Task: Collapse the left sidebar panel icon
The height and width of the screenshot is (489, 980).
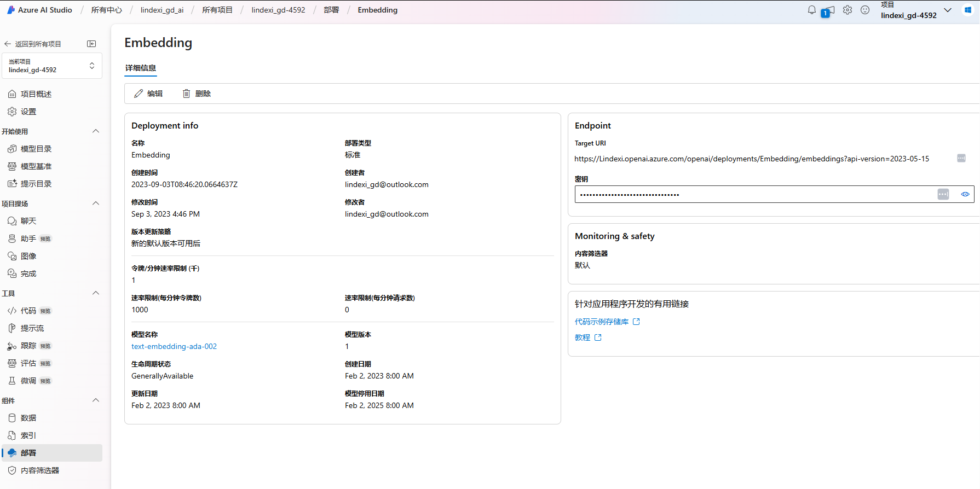Action: [91, 44]
